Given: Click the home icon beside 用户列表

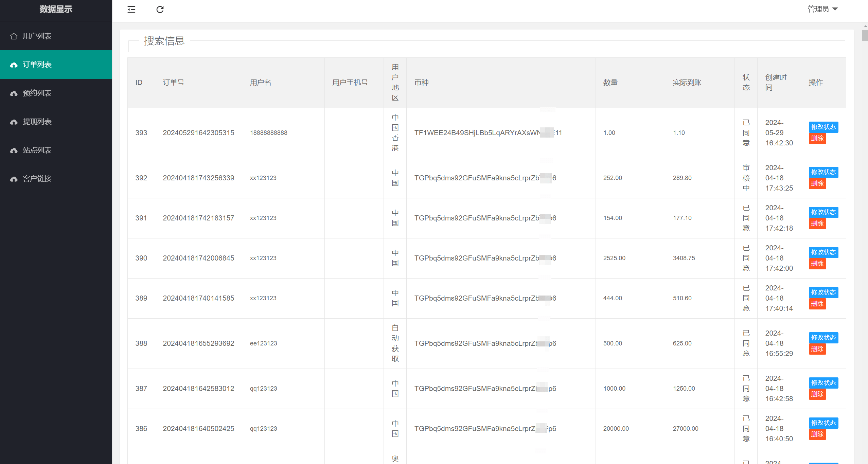Looking at the screenshot, I should click(14, 36).
